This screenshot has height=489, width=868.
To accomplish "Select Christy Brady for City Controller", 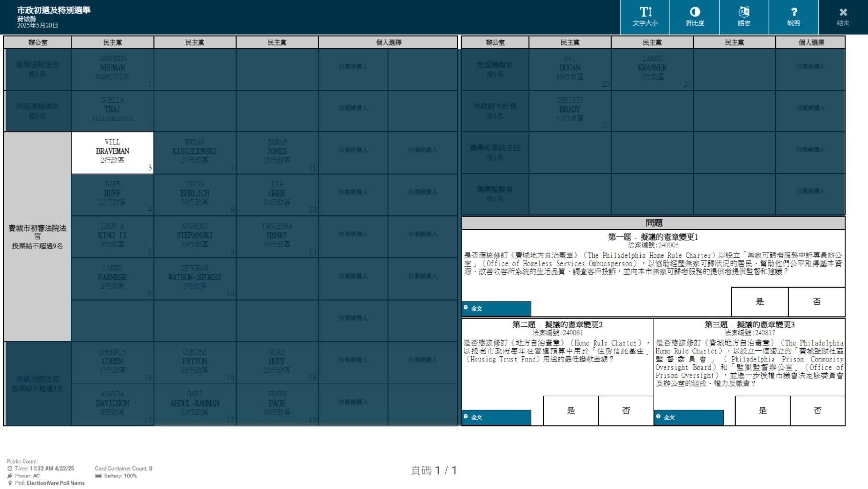I will click(570, 111).
